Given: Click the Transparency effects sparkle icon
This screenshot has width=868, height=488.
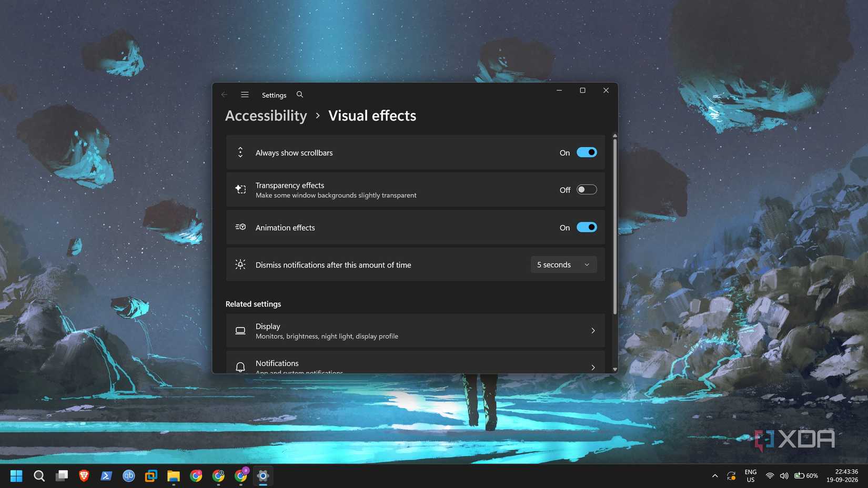Looking at the screenshot, I should (x=240, y=189).
